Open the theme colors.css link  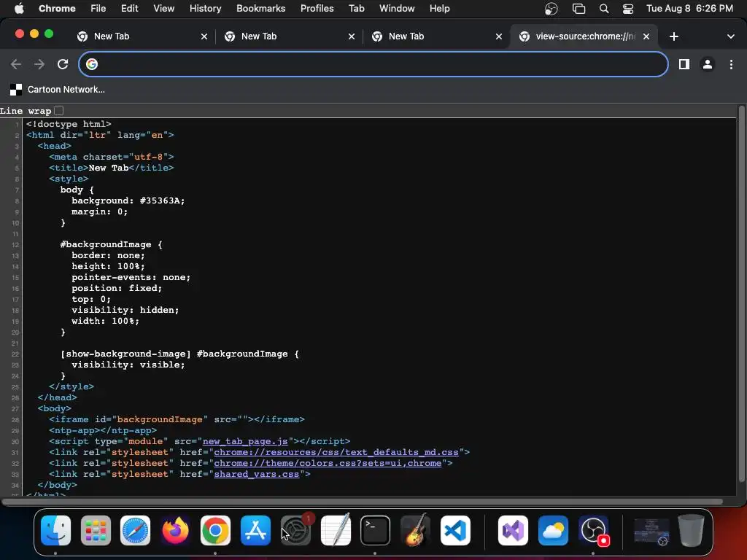[x=328, y=463]
